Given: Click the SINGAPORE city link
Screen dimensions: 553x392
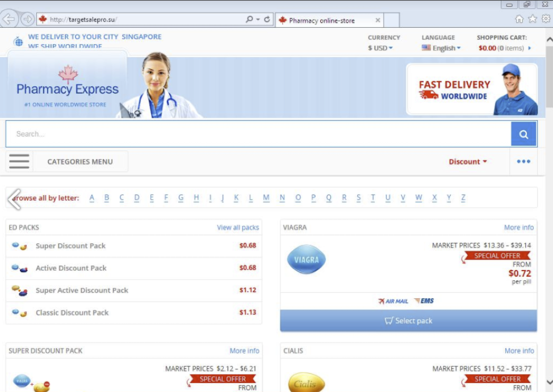Looking at the screenshot, I should [141, 37].
